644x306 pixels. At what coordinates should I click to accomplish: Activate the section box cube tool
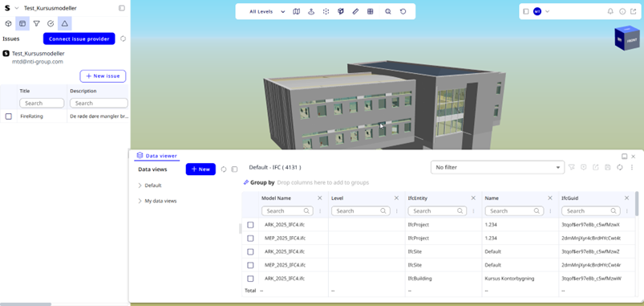coord(341,11)
